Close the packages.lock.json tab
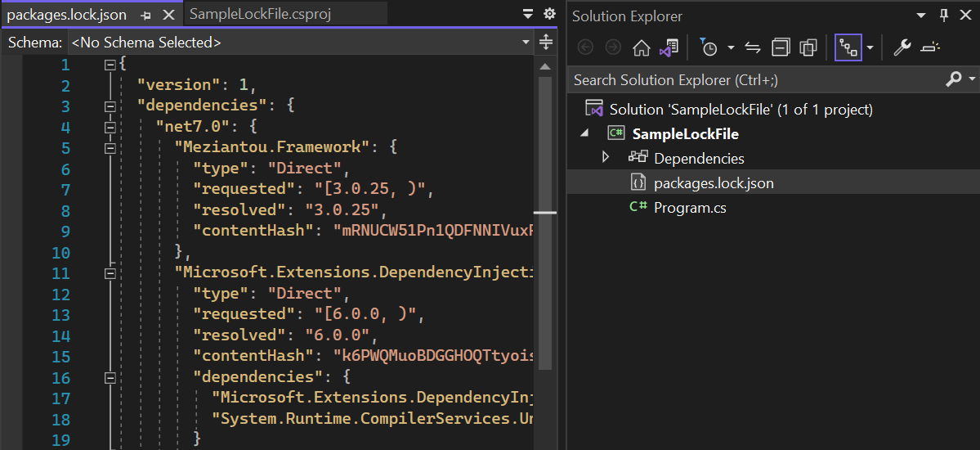This screenshot has height=450, width=980. [x=168, y=15]
